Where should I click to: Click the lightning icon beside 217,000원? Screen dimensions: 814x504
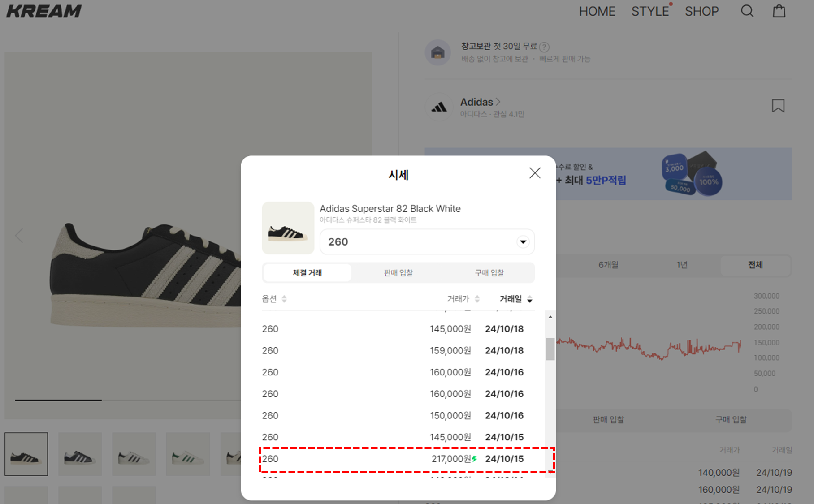pos(474,459)
